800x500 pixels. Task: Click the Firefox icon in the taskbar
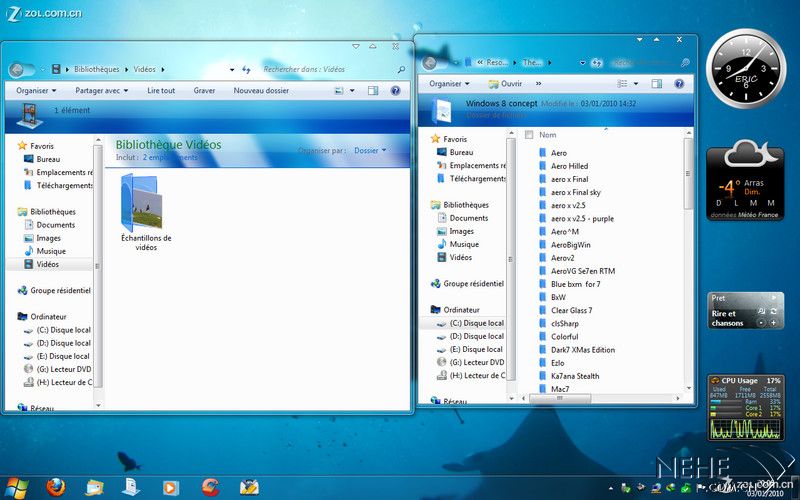tap(56, 487)
